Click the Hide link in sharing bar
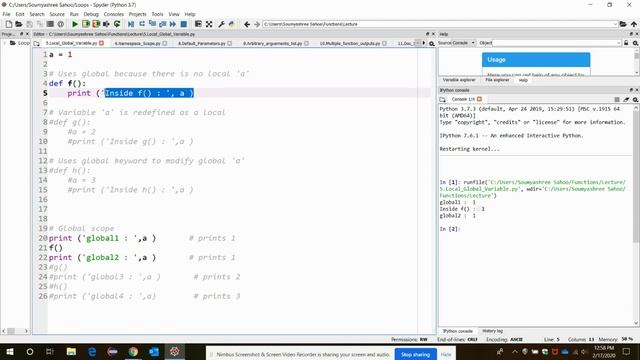 [x=446, y=355]
